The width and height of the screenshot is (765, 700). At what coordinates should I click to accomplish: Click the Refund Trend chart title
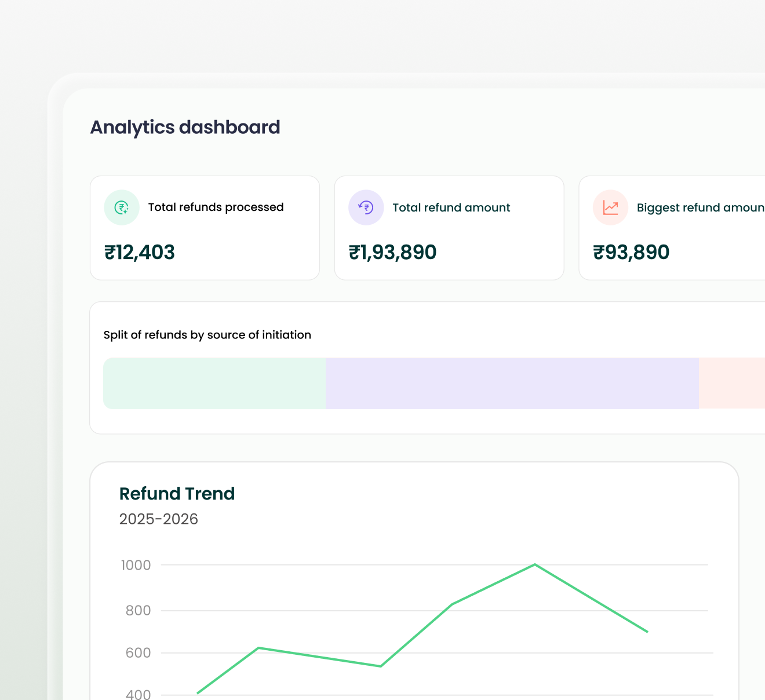[x=177, y=494]
